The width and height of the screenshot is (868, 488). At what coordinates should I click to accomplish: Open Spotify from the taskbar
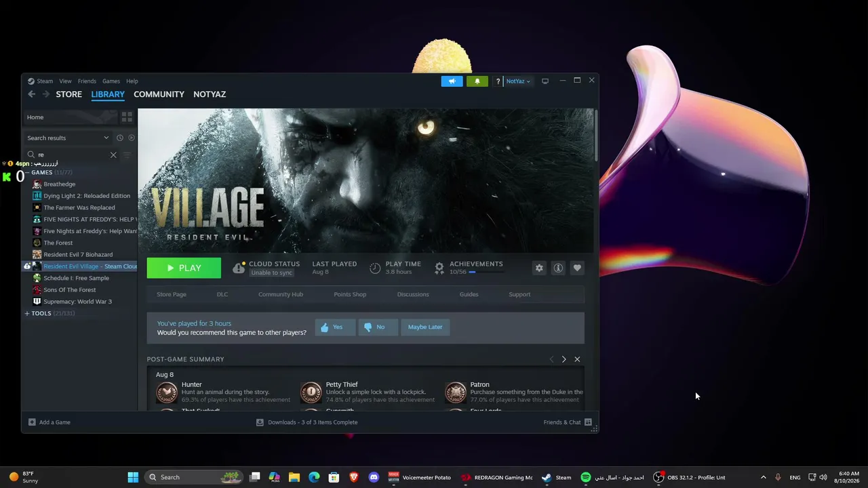pyautogui.click(x=612, y=477)
